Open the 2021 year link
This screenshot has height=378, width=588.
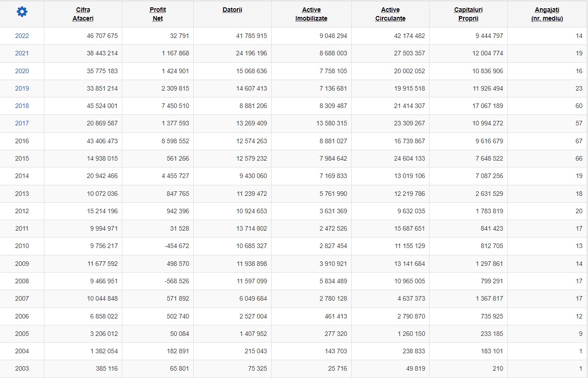point(22,53)
